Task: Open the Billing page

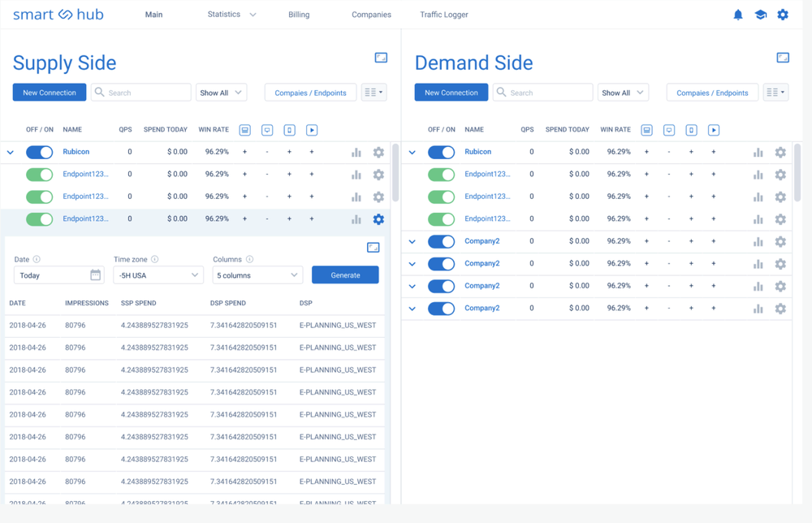Action: (x=299, y=15)
